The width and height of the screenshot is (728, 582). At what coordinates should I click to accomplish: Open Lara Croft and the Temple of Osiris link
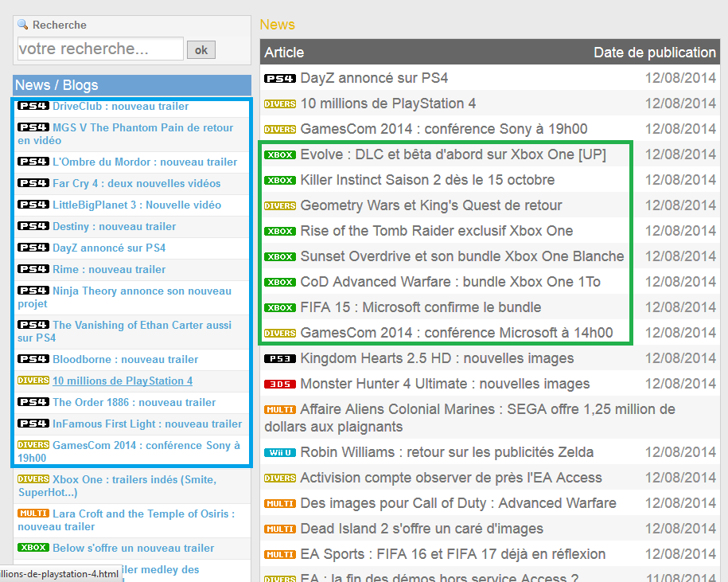[127, 520]
